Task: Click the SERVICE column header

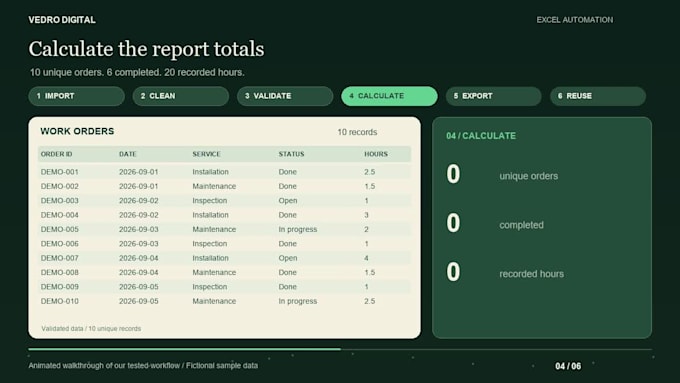Action: pyautogui.click(x=206, y=154)
